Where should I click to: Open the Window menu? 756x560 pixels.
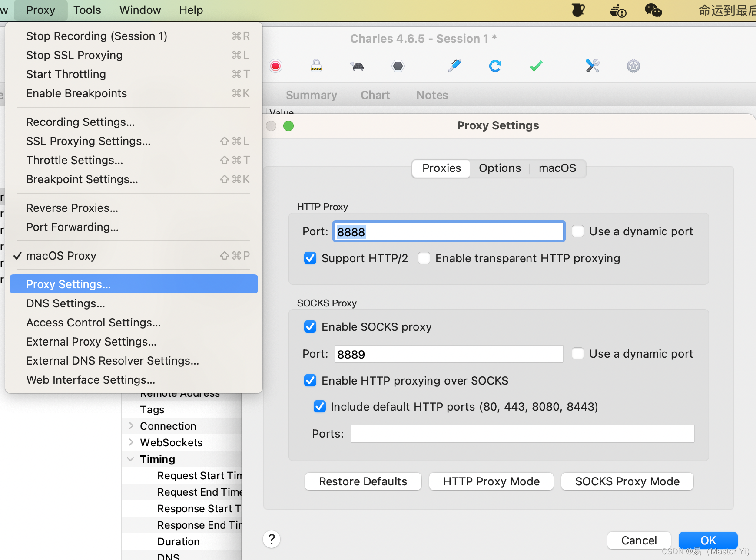(140, 10)
